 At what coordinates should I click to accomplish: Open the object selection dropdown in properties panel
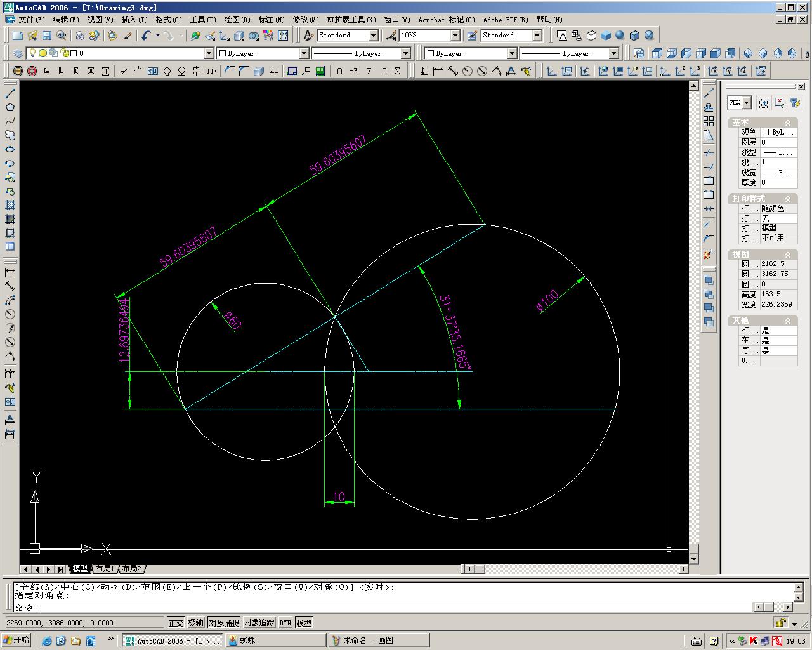coord(747,102)
